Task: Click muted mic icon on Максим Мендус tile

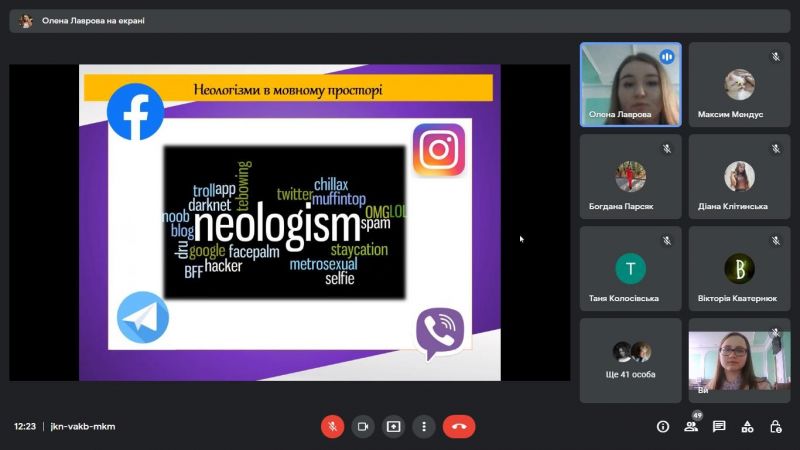Action: [776, 57]
